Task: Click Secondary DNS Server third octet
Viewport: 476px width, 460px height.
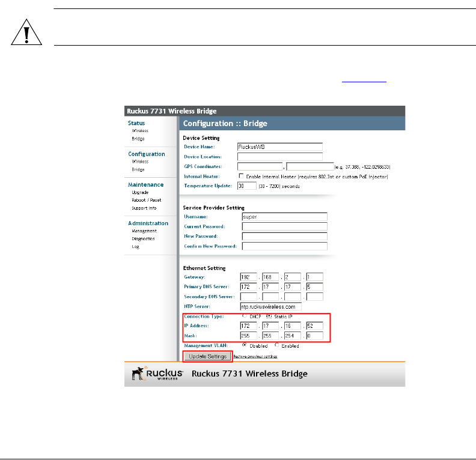Action: coord(293,297)
